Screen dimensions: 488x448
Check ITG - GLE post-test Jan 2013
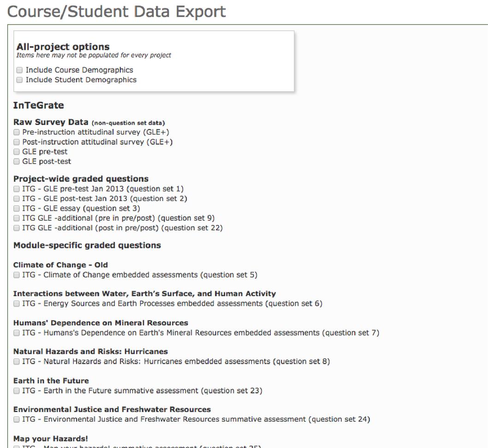click(16, 198)
